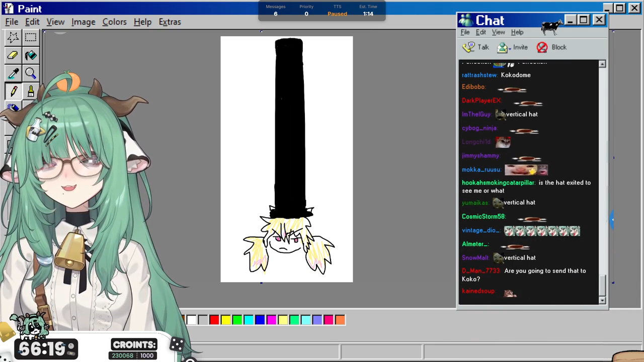Open the Image menu in Paint
644x362 pixels.
tap(83, 22)
